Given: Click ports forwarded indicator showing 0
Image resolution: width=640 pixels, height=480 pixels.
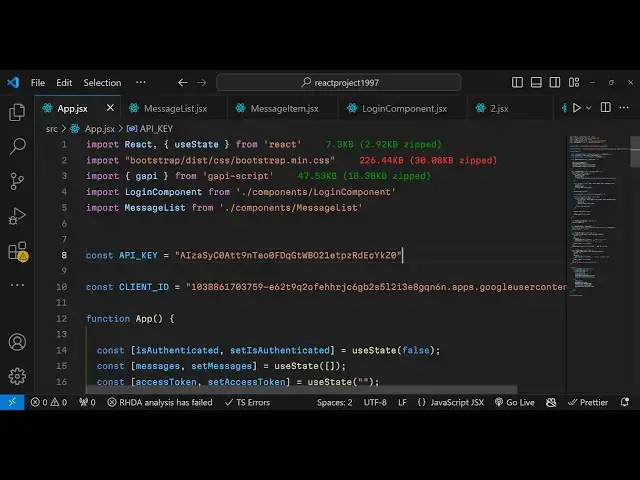Looking at the screenshot, I should pos(87,402).
